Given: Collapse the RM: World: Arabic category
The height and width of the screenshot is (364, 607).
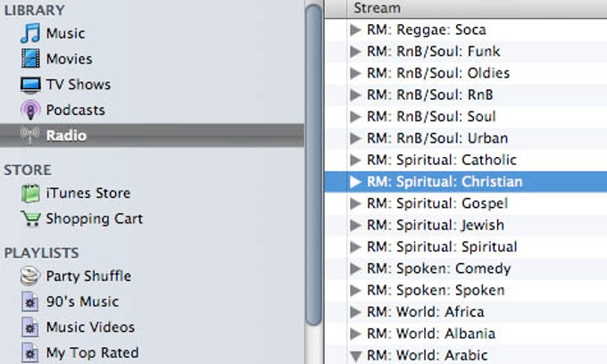Looking at the screenshot, I should click(355, 356).
